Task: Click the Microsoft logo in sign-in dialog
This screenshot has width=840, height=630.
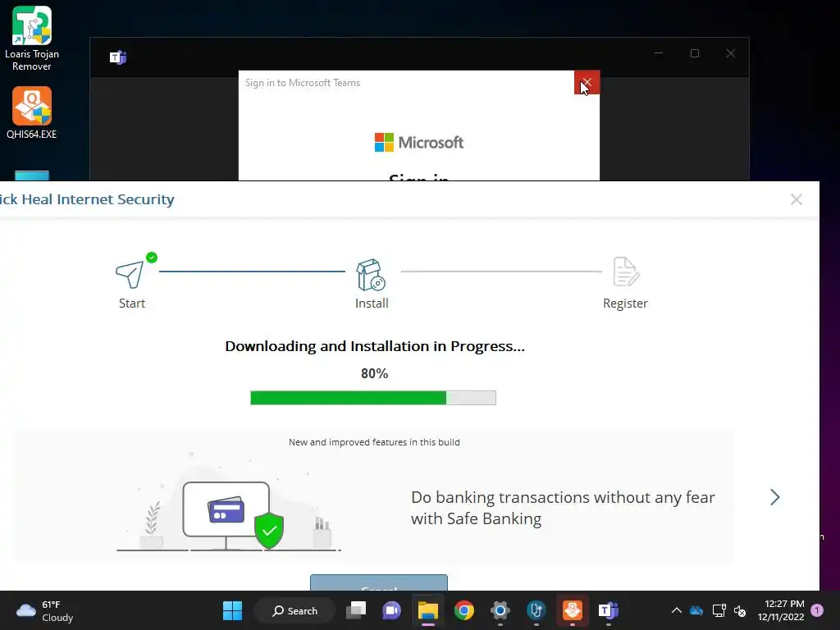Action: tap(419, 143)
